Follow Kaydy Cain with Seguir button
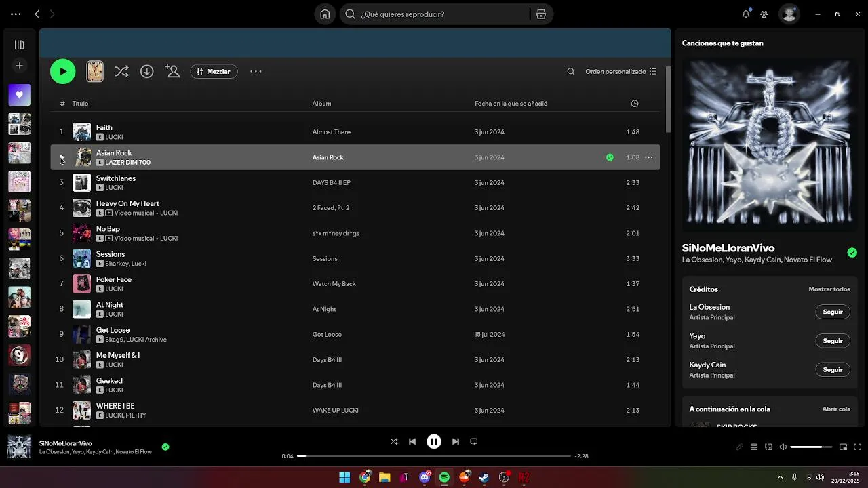The height and width of the screenshot is (488, 868). point(833,370)
